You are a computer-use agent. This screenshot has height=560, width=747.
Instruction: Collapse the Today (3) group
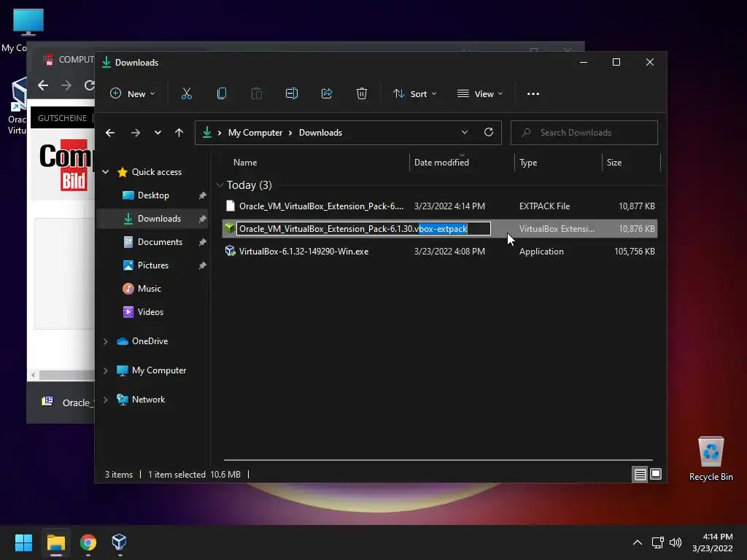(x=220, y=184)
